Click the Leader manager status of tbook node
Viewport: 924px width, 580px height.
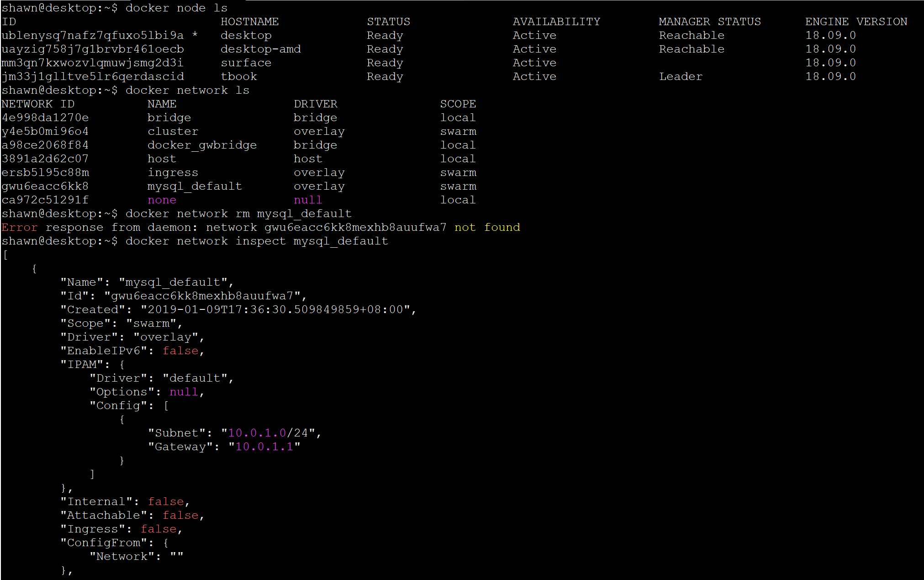point(680,76)
